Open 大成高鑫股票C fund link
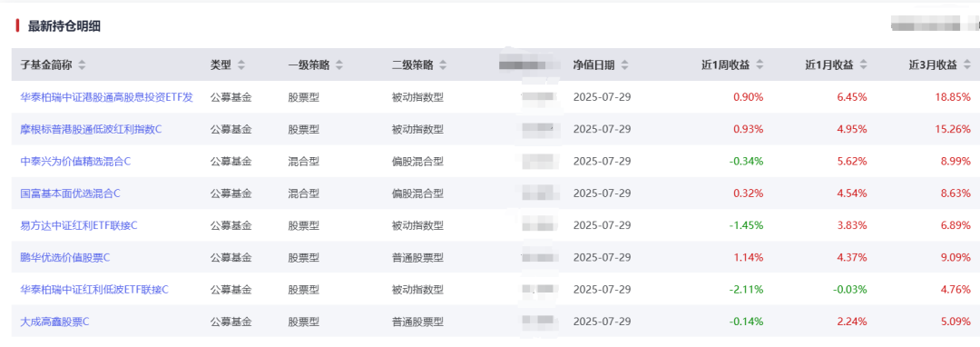This screenshot has height=347, width=980. [55, 322]
